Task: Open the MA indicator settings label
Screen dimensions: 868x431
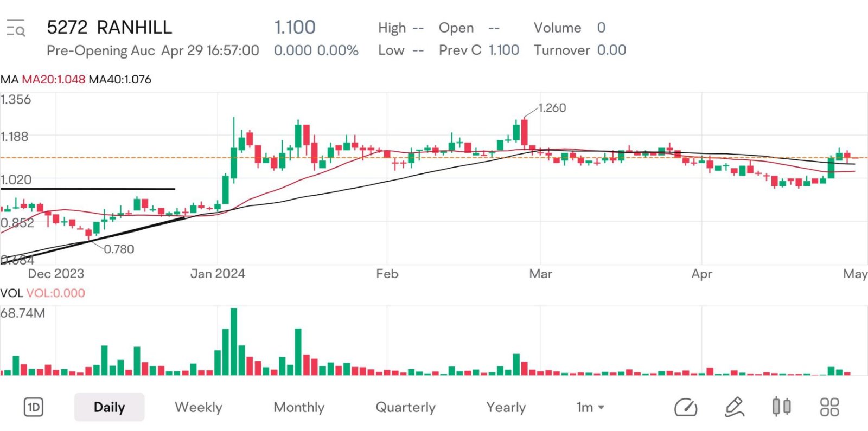Action: coord(9,80)
